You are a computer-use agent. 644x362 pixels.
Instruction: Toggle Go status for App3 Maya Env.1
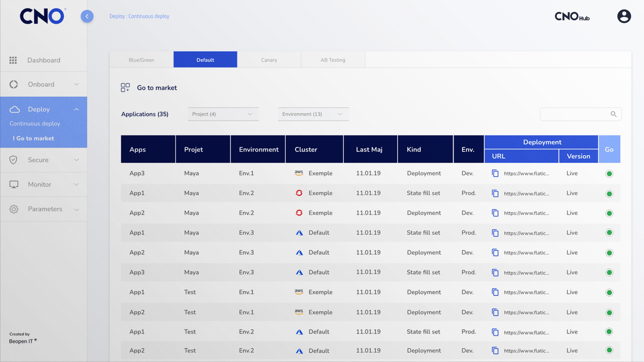click(609, 174)
